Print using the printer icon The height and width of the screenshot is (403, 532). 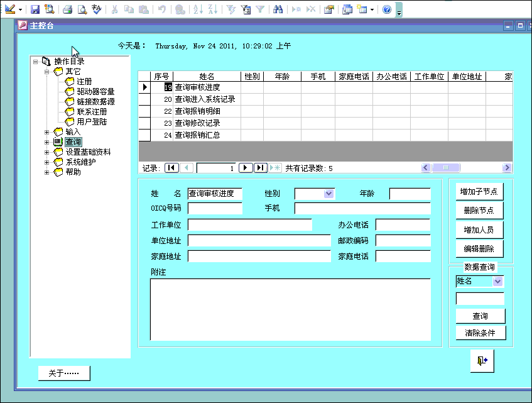click(67, 9)
